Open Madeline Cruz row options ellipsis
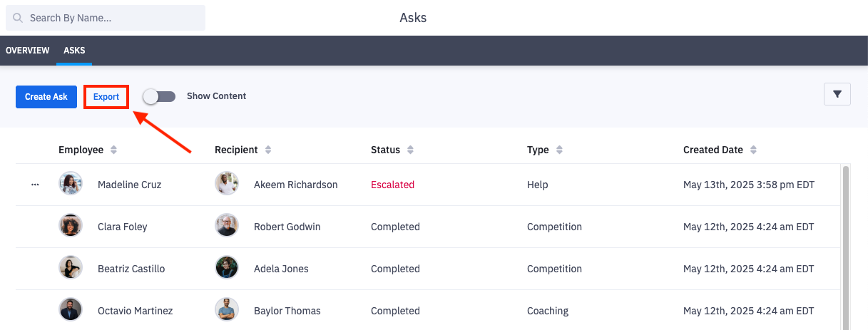Viewport: 868px width, 330px height. [x=35, y=185]
